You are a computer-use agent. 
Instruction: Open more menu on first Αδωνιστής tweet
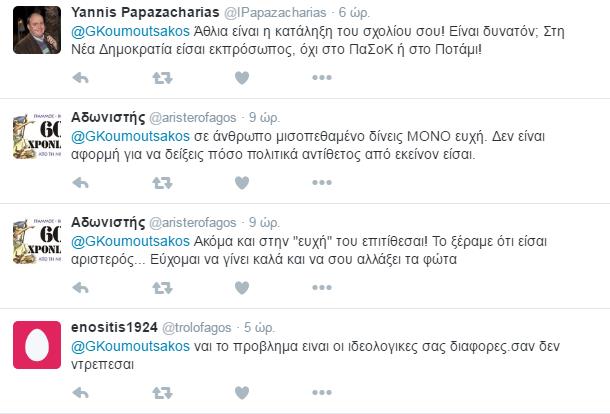click(322, 182)
